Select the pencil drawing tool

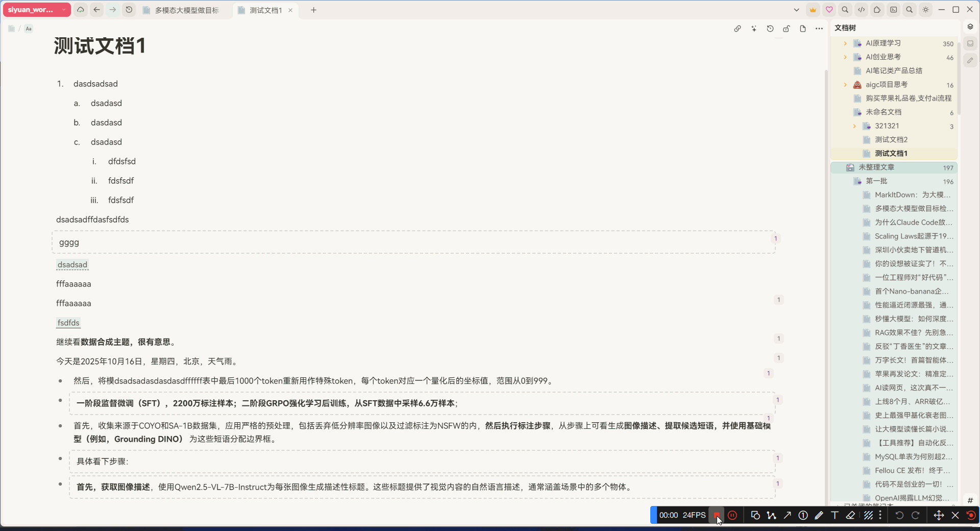coord(819,515)
